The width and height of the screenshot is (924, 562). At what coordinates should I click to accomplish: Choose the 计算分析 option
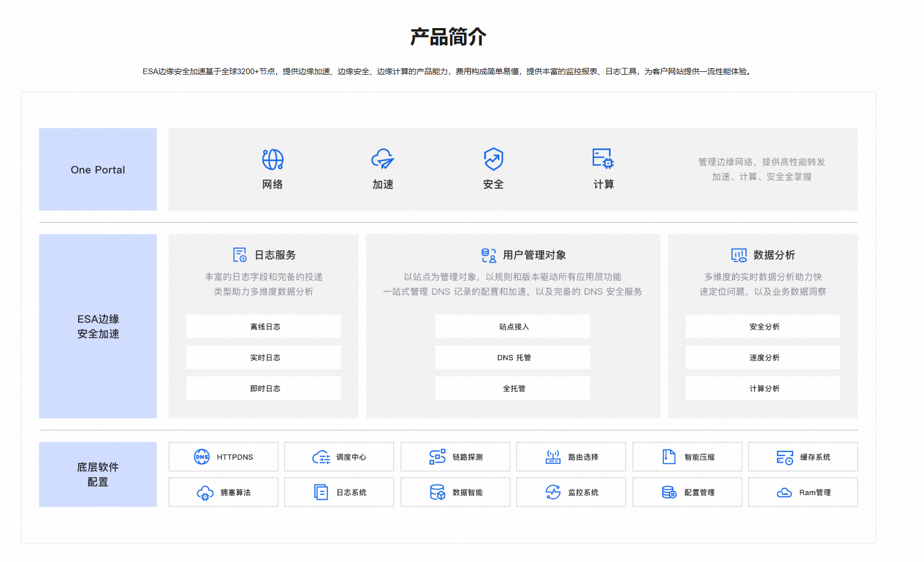(763, 388)
